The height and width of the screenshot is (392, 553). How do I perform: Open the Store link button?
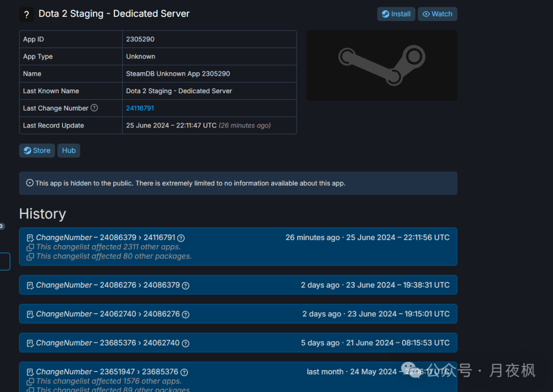[37, 150]
